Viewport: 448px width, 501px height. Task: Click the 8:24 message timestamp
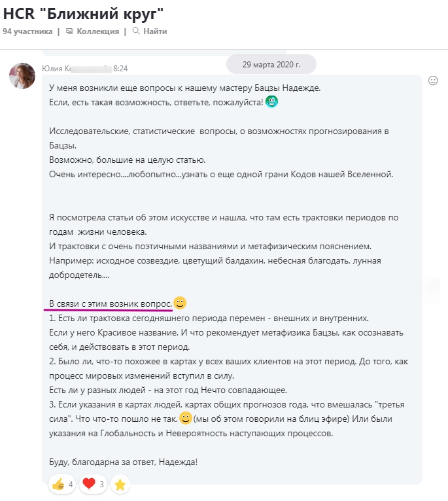coord(120,68)
